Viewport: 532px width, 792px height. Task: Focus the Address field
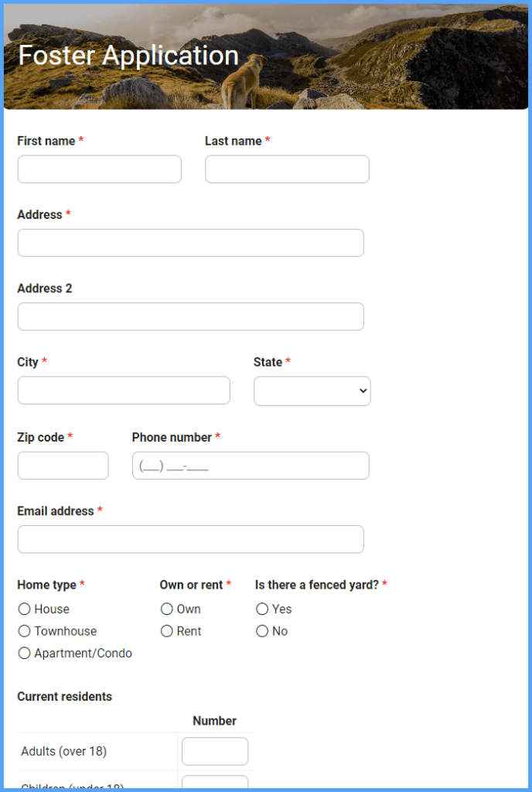190,242
